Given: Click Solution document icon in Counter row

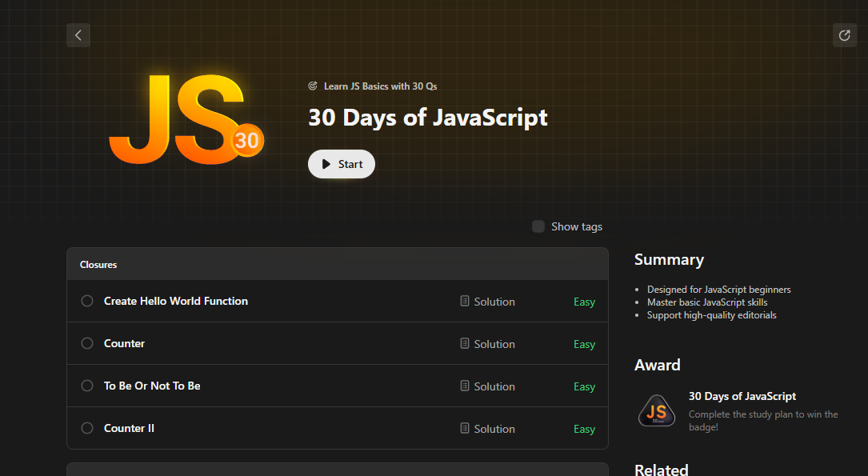Looking at the screenshot, I should point(465,344).
